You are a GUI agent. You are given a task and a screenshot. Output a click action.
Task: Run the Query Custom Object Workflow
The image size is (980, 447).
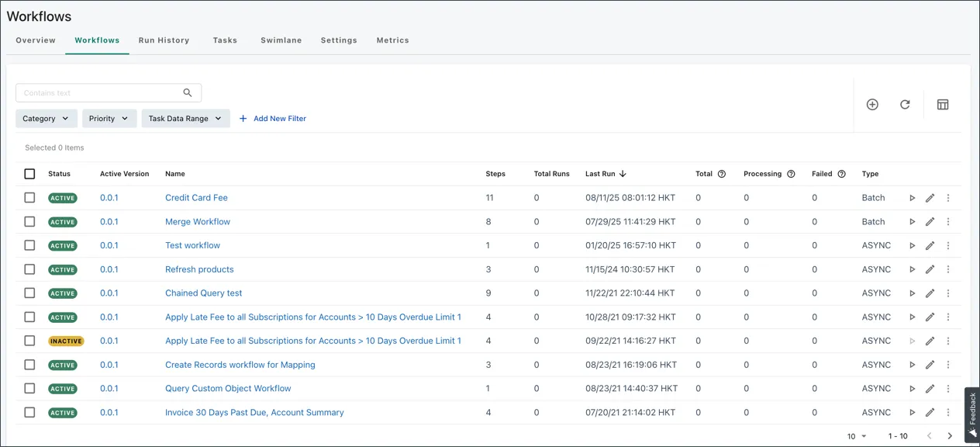coord(913,389)
